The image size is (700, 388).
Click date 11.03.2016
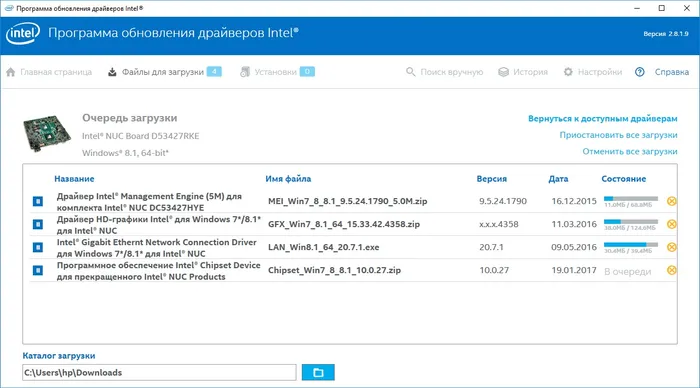tap(574, 224)
